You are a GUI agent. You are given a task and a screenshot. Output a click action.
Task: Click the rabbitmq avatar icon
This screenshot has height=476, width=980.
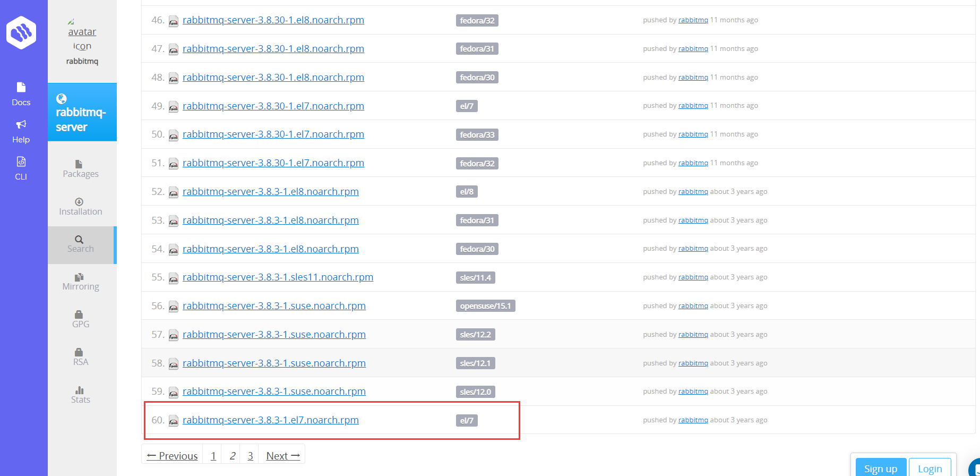click(x=82, y=34)
